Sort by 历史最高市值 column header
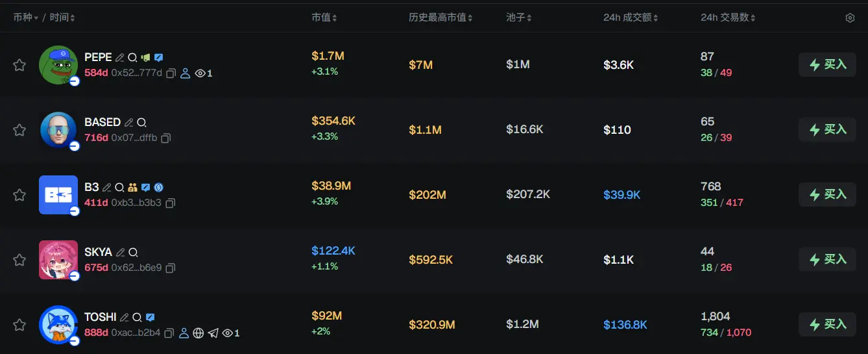The image size is (868, 354). (440, 18)
